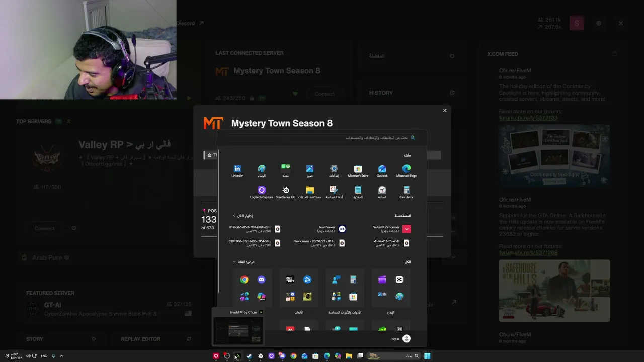Open the FiveM HISTORY panel
The width and height of the screenshot is (644, 362).
[413, 93]
